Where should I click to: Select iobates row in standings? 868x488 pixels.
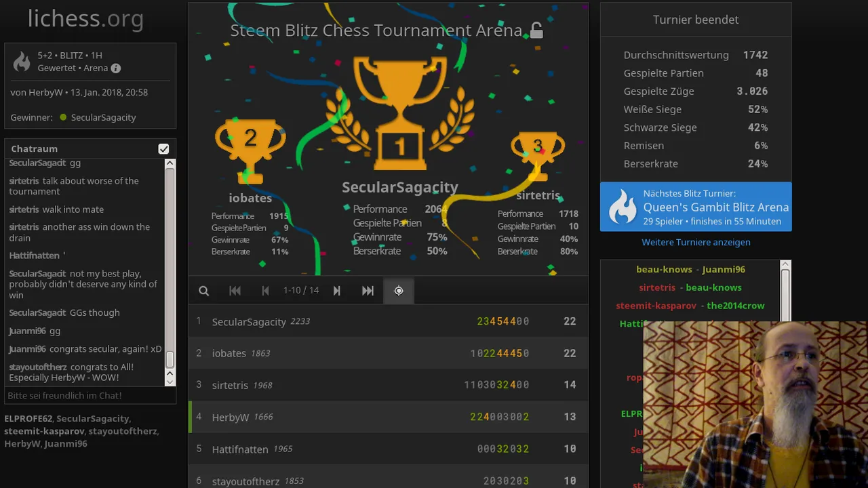(388, 353)
